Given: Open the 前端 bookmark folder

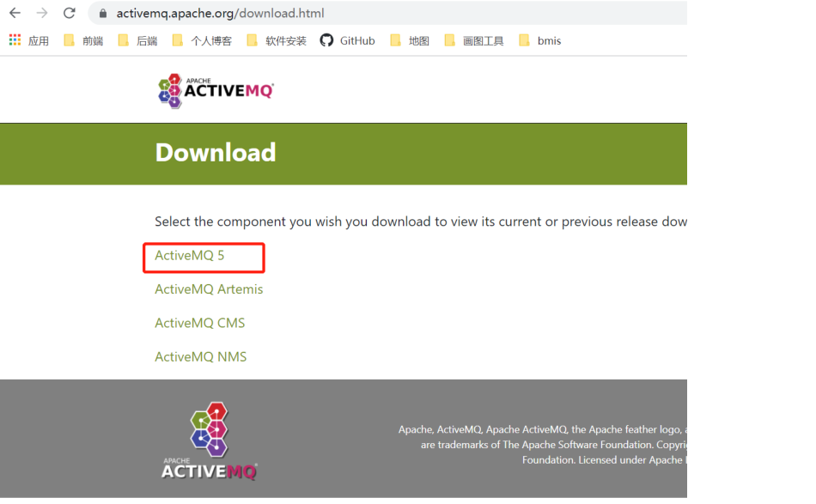Looking at the screenshot, I should point(84,40).
